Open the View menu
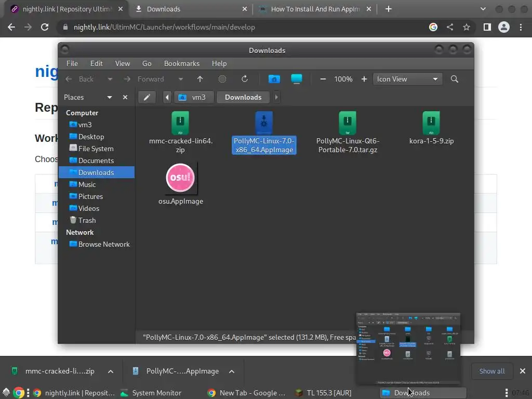This screenshot has width=532, height=399. pos(123,63)
